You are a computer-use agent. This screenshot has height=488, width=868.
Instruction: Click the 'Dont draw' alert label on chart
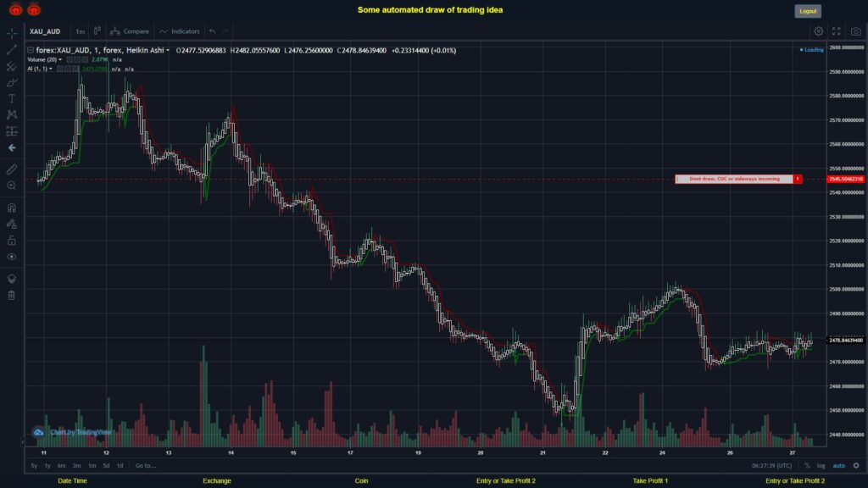click(x=734, y=179)
